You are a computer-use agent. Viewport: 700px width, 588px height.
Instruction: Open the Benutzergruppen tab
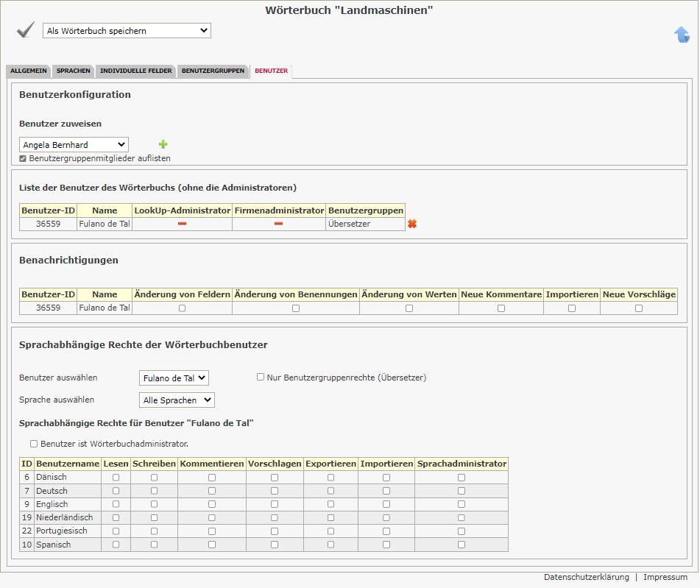[x=213, y=71]
